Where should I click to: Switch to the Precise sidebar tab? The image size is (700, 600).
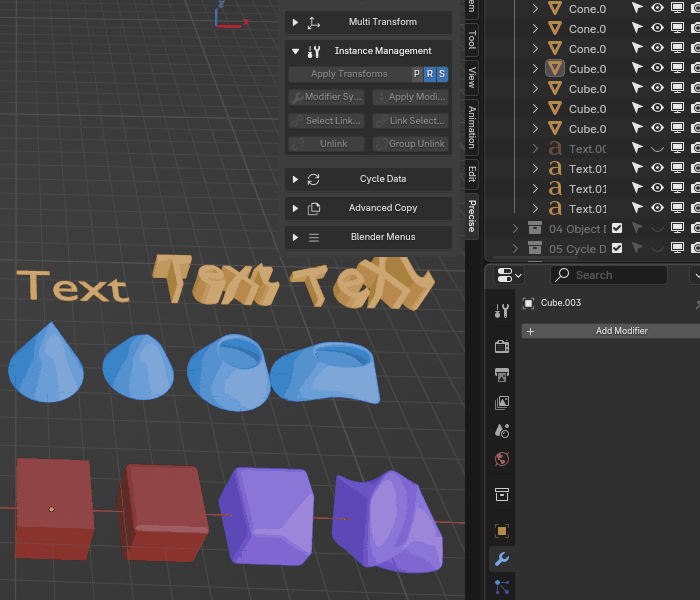(472, 216)
